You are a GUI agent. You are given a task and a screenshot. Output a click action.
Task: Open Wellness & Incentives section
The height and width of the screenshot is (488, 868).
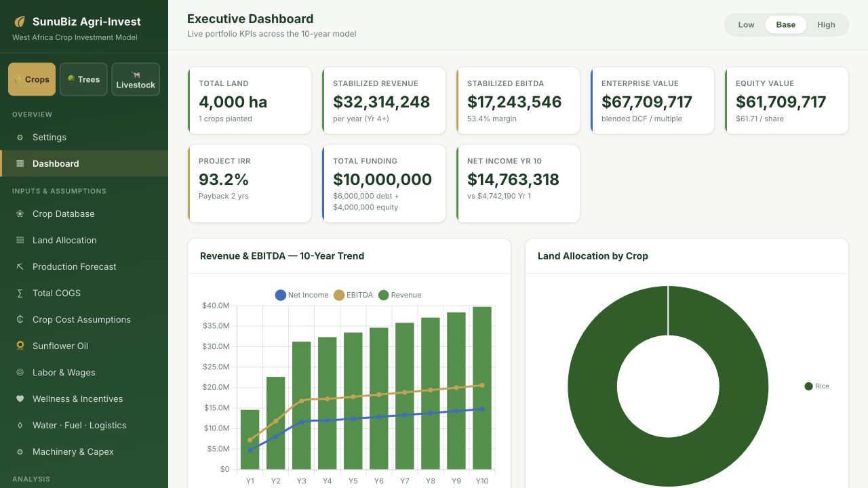coord(84,399)
